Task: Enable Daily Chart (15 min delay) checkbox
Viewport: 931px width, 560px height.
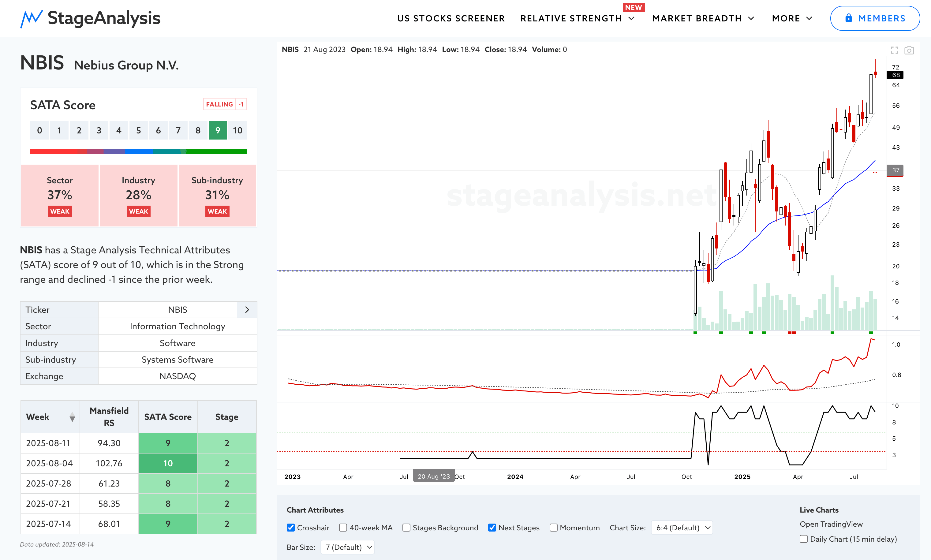Action: coord(803,539)
